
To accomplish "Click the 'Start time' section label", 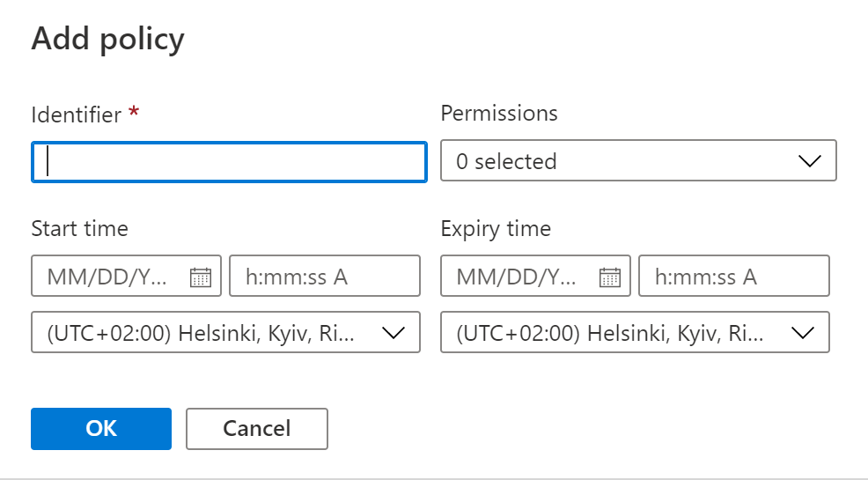I will coord(79,229).
